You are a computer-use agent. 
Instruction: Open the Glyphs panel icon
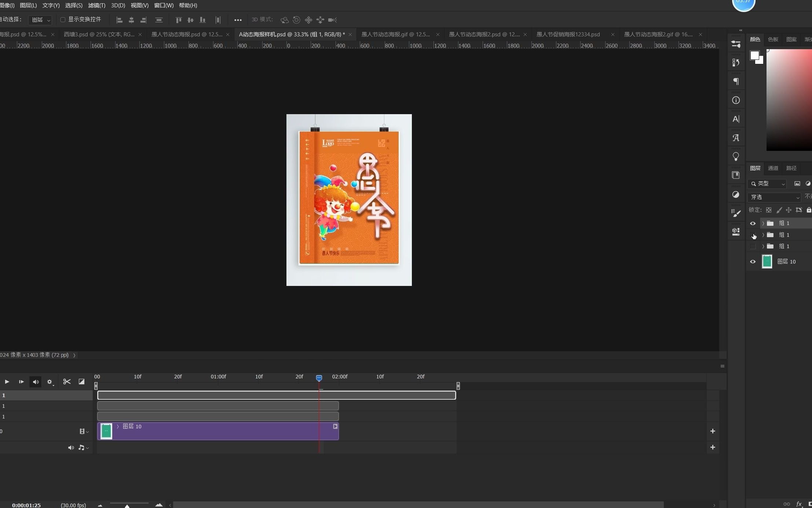point(736,138)
